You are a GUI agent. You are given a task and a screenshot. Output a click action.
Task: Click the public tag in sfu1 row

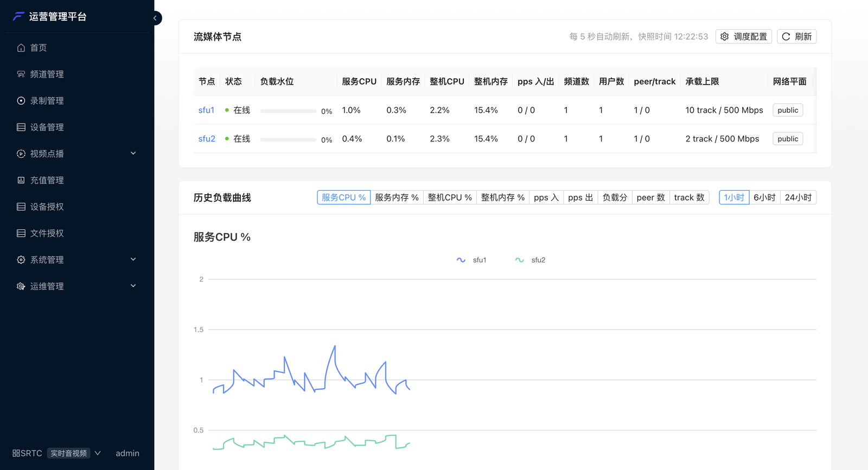(x=788, y=110)
